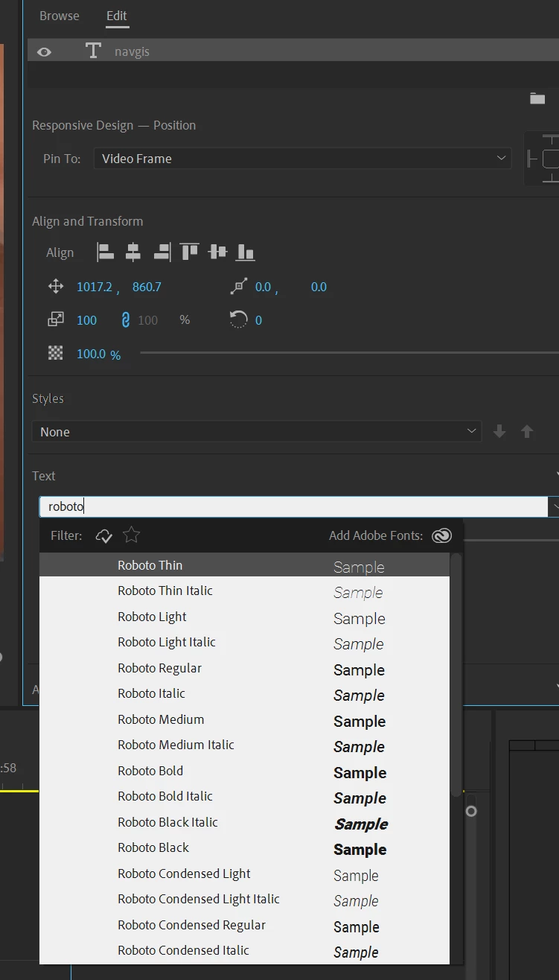Edit the rotation value 0
Viewport: 559px width, 980px height.
[x=258, y=320]
